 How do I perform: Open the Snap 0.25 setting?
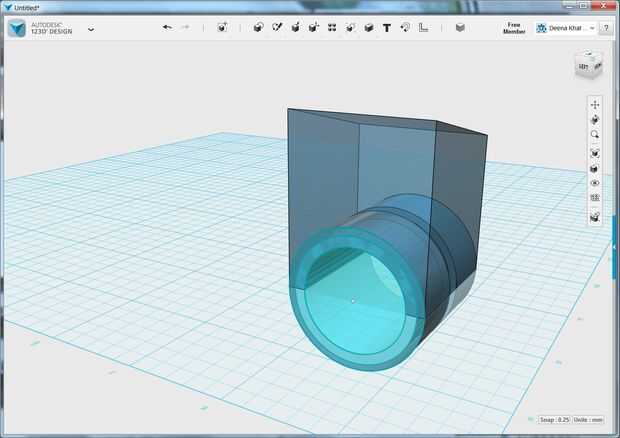coord(554,419)
